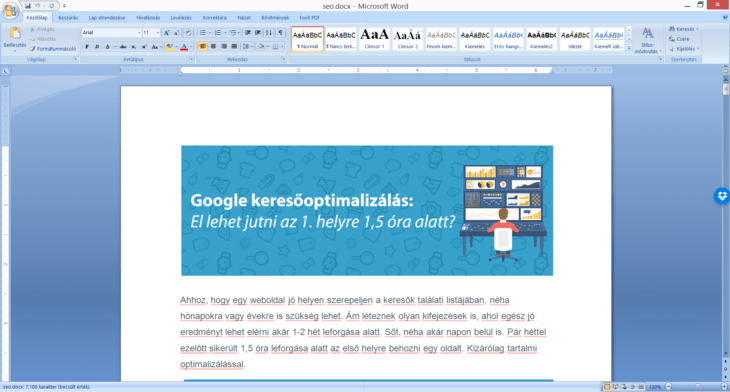Open the Foxit PDF tab
The image size is (730, 392).
tap(310, 18)
